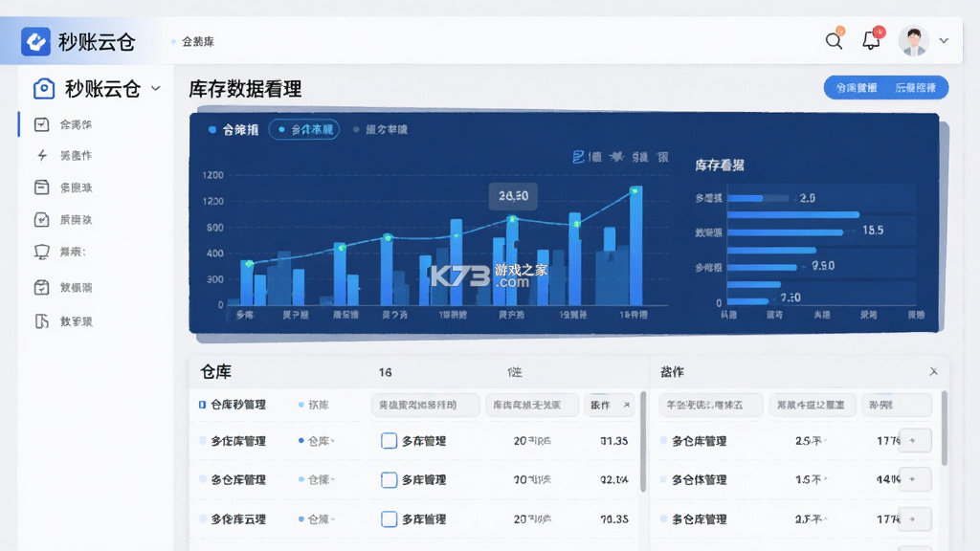Open the middle filter box in right panel

click(x=812, y=405)
